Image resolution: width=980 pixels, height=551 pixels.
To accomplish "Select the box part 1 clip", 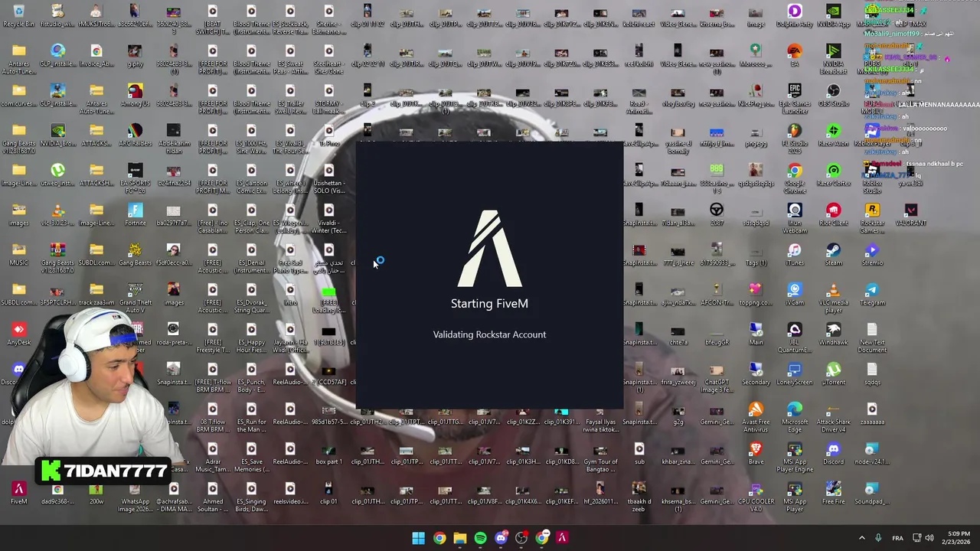I will pos(328,453).
